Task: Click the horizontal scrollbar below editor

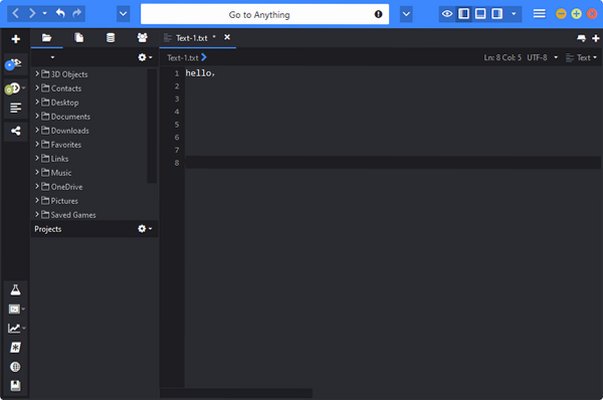Action: click(x=236, y=393)
